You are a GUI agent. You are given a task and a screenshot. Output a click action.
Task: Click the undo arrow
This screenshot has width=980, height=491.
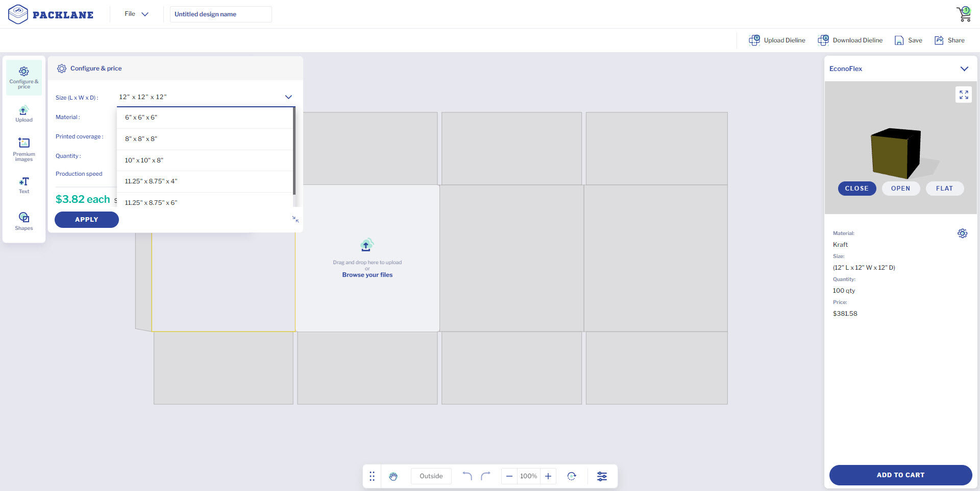467,476
